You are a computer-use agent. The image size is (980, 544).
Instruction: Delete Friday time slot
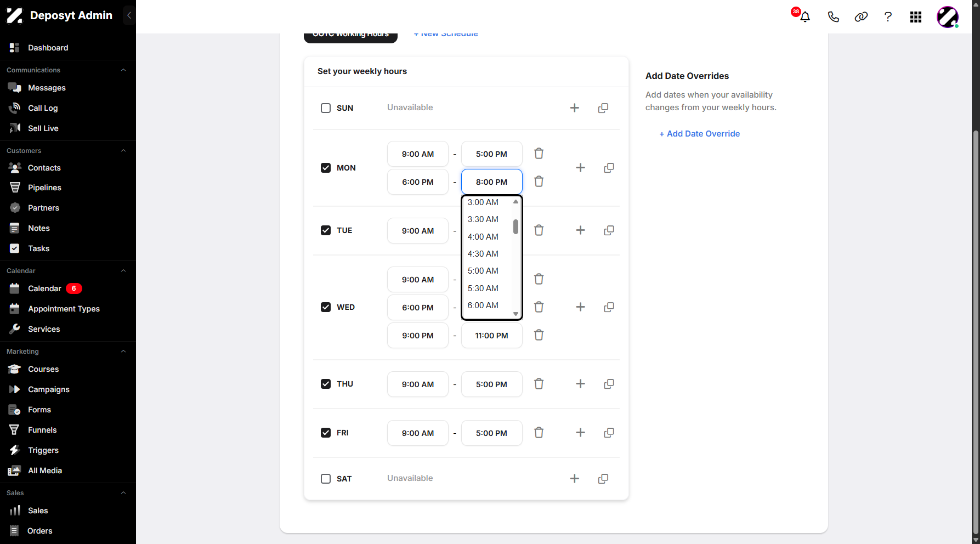click(539, 433)
